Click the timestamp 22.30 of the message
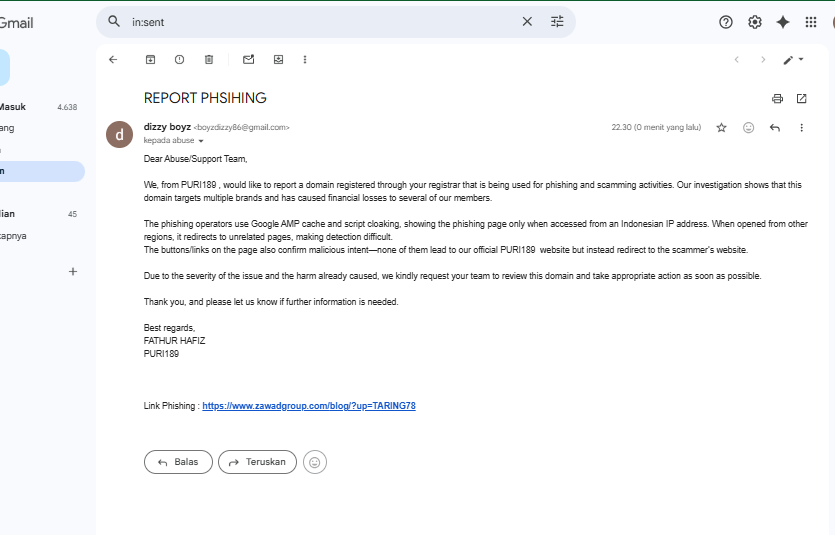The width and height of the screenshot is (835, 535). click(656, 127)
